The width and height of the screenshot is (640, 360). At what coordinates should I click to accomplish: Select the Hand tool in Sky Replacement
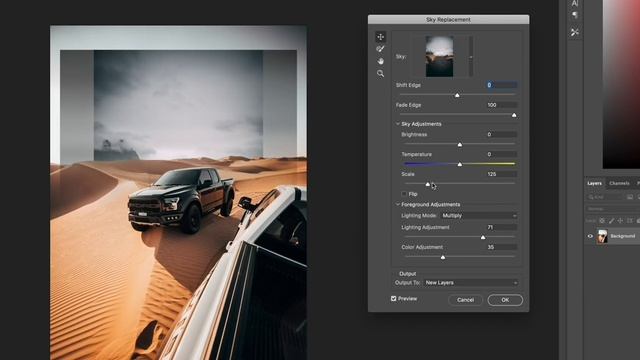[380, 61]
